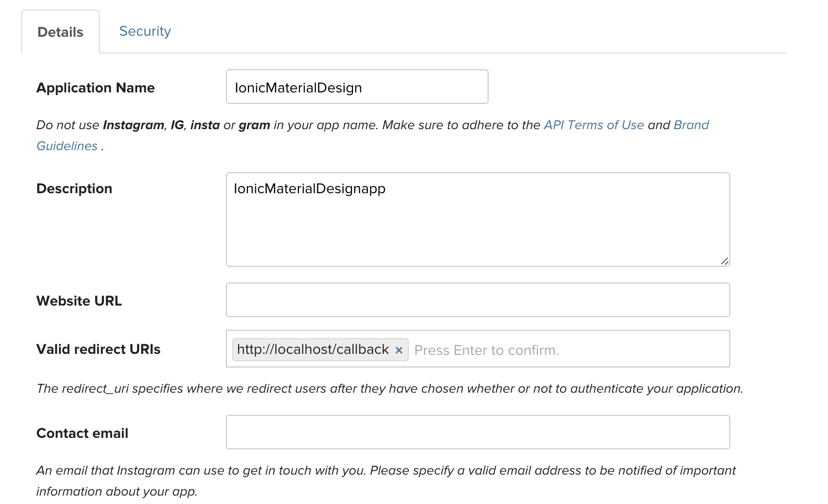Click the redirect_uri explanation help text
This screenshot has height=504, width=828.
click(x=389, y=388)
